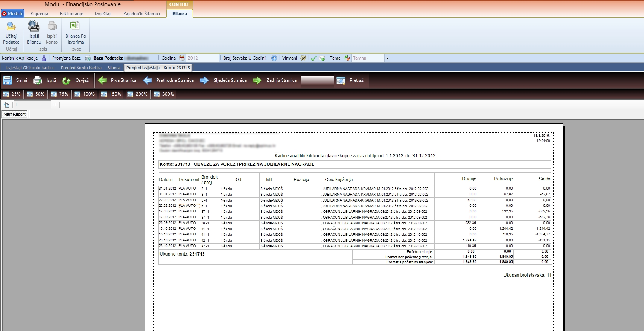Click the Broj Stavaka U Godini plus icon
Image resolution: width=644 pixels, height=331 pixels.
pyautogui.click(x=274, y=58)
